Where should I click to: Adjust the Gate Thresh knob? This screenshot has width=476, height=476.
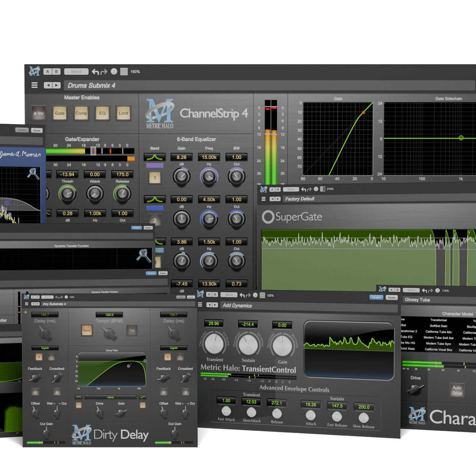coord(67,194)
